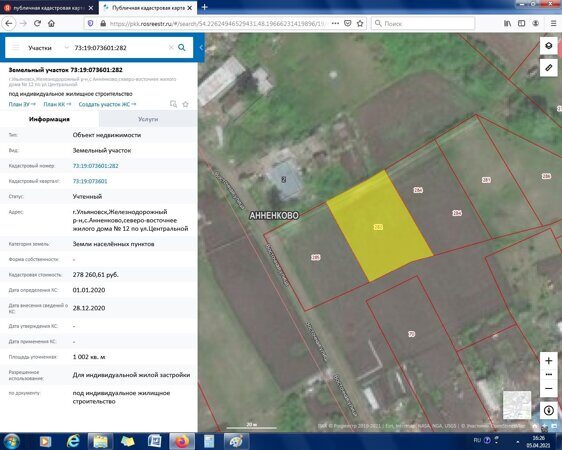Image resolution: width=562 pixels, height=450 pixels.
Task: Switch to the first Yandex browser tab
Action: tap(45, 8)
